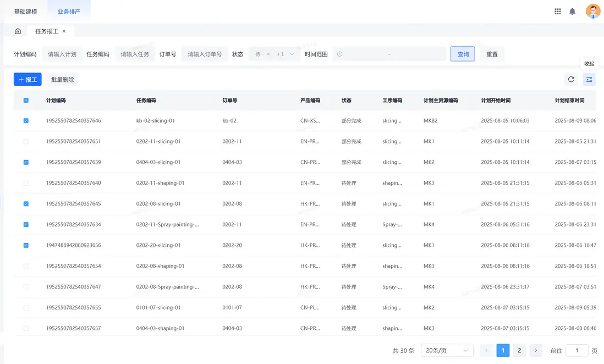The image size is (604, 364).
Task: Click the 批量删除 batch delete button
Action: point(62,80)
